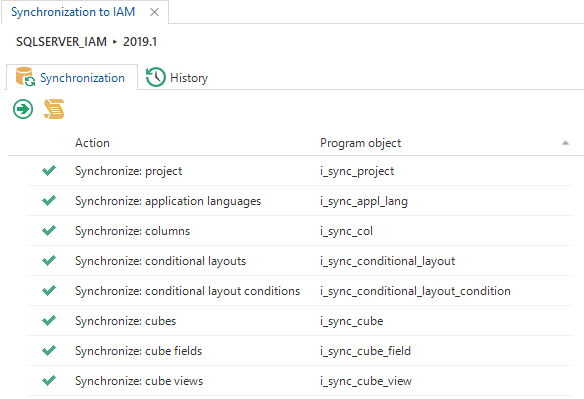Close the Synchronization to IAM tab
Image resolution: width=584 pixels, height=399 pixels.
(154, 12)
